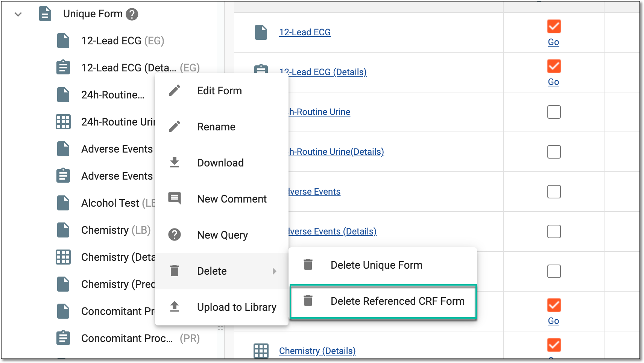
Task: Select 12-Lead ECG (EG) tree item
Action: coord(123,41)
